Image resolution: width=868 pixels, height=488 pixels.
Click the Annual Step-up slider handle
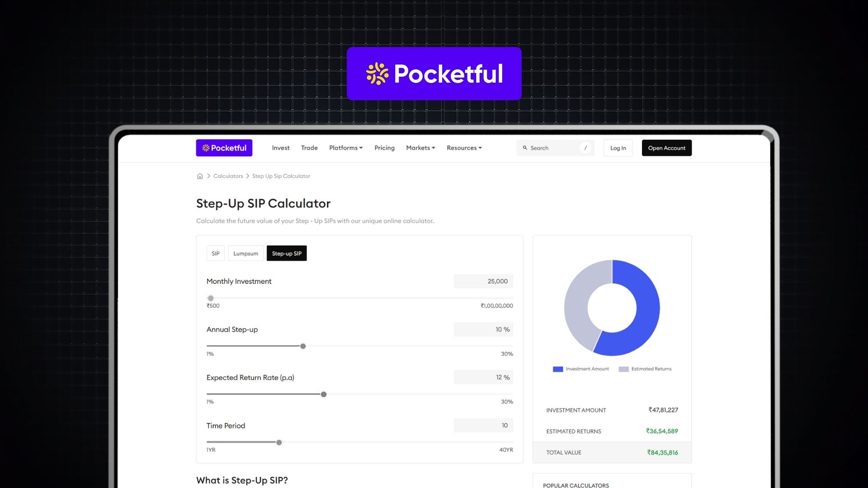[x=303, y=346]
